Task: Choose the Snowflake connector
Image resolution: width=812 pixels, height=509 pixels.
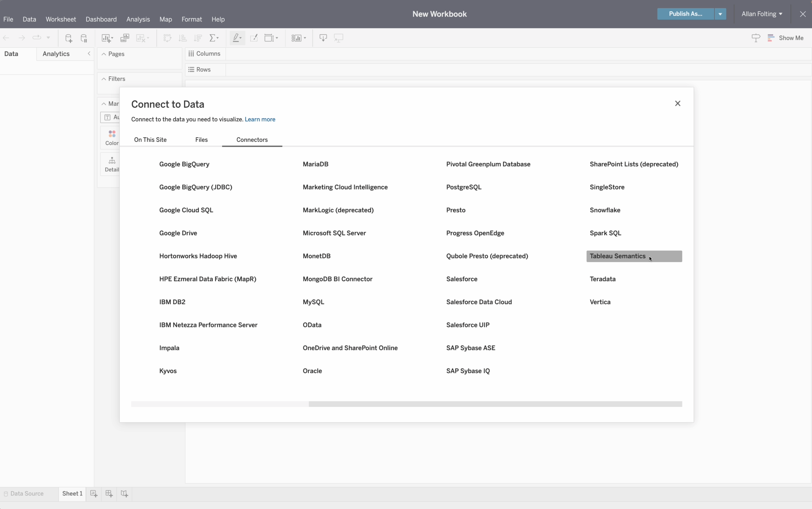Action: click(x=605, y=210)
